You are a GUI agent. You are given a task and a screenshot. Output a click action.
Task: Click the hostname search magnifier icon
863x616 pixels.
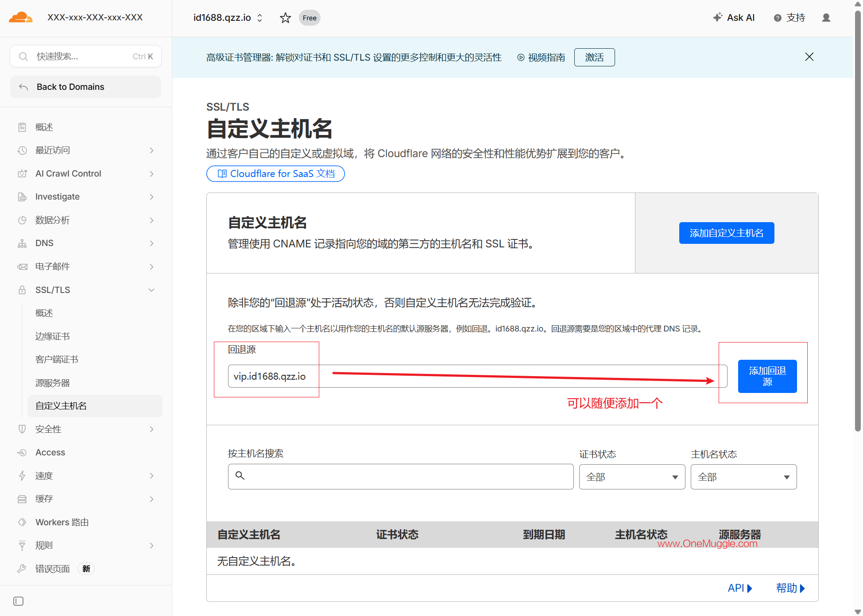(x=240, y=475)
